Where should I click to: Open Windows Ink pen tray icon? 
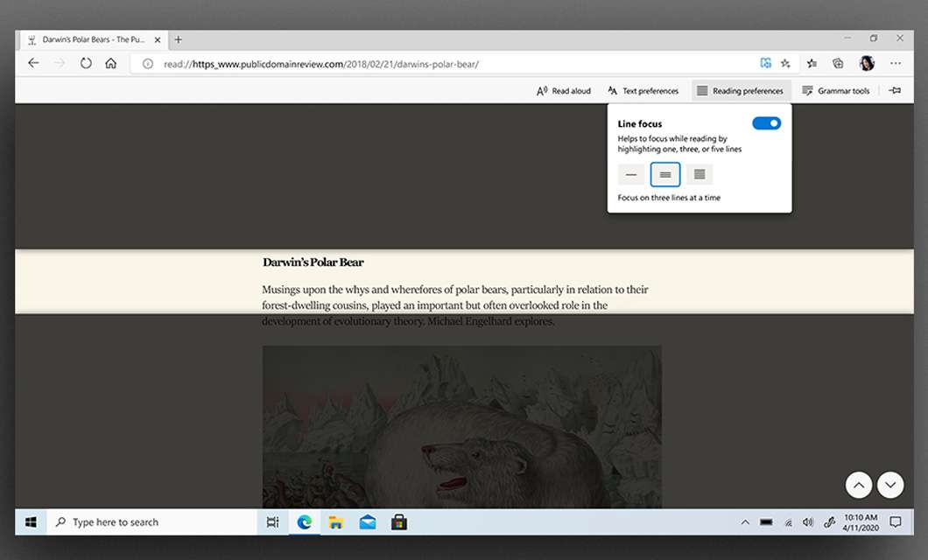click(x=829, y=522)
